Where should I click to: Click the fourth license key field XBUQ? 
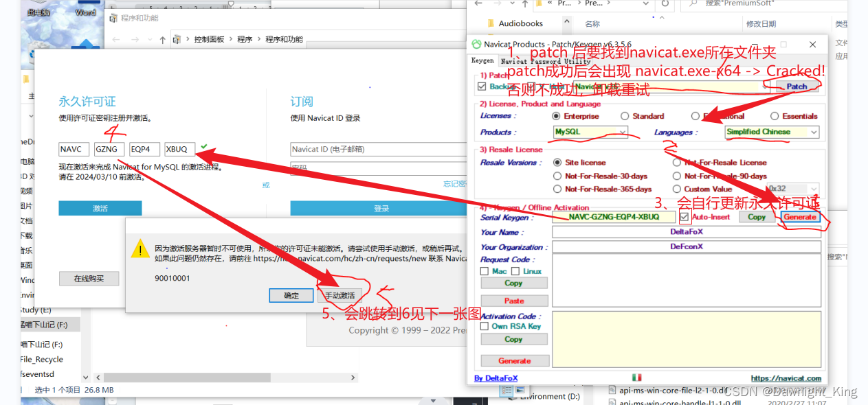point(180,149)
